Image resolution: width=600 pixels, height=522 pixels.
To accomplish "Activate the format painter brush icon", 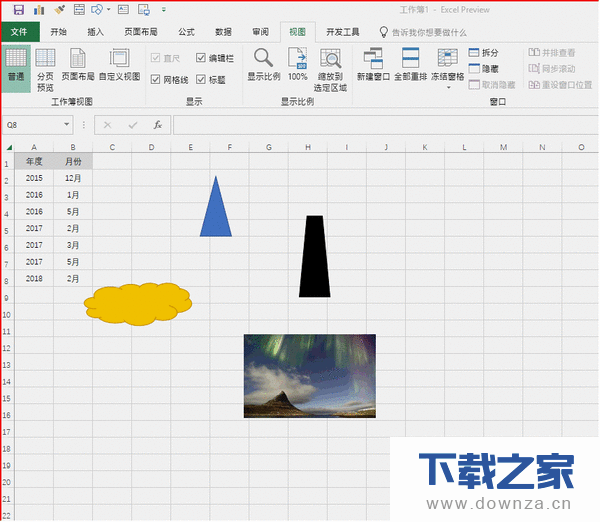I will point(59,10).
